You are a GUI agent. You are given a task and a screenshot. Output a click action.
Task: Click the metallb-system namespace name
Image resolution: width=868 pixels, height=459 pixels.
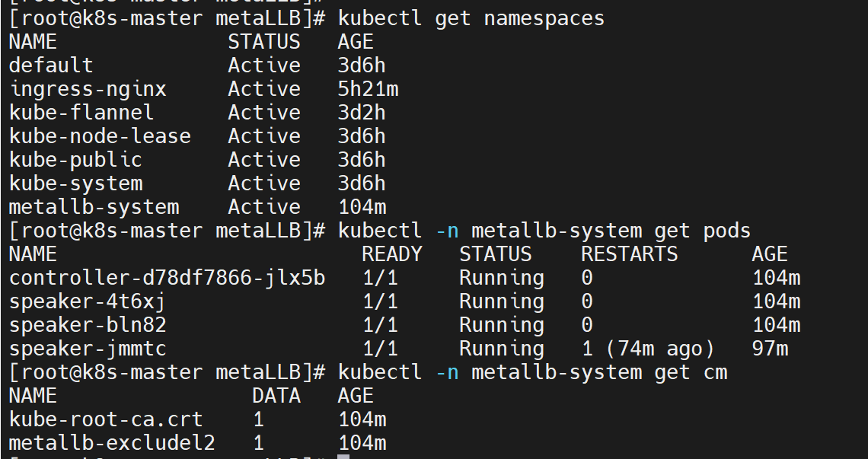(94, 207)
